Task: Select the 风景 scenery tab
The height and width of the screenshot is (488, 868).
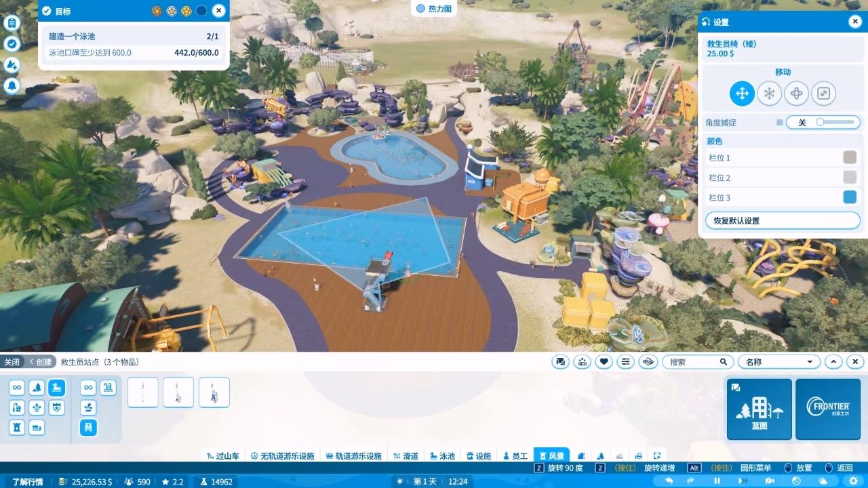Action: [x=551, y=455]
